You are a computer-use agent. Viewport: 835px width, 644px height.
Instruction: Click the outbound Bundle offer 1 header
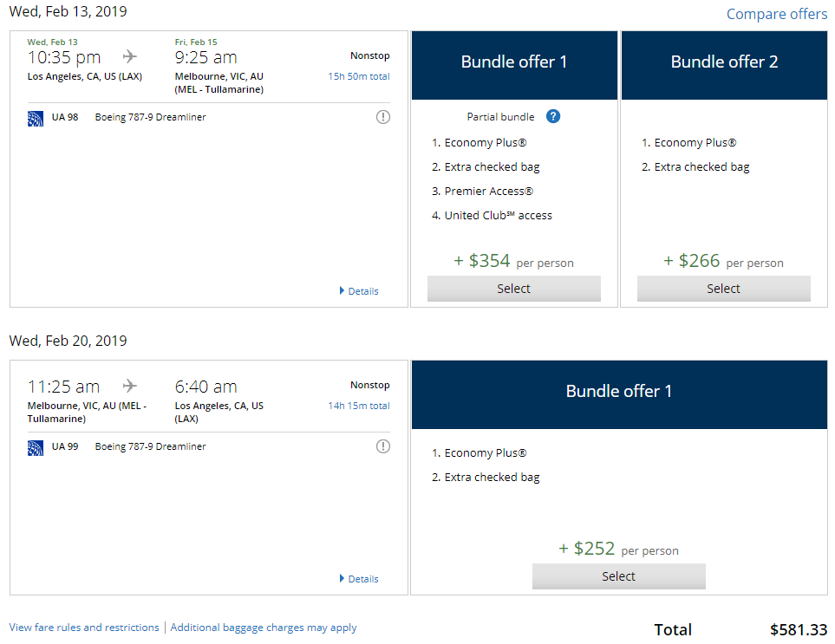[514, 62]
